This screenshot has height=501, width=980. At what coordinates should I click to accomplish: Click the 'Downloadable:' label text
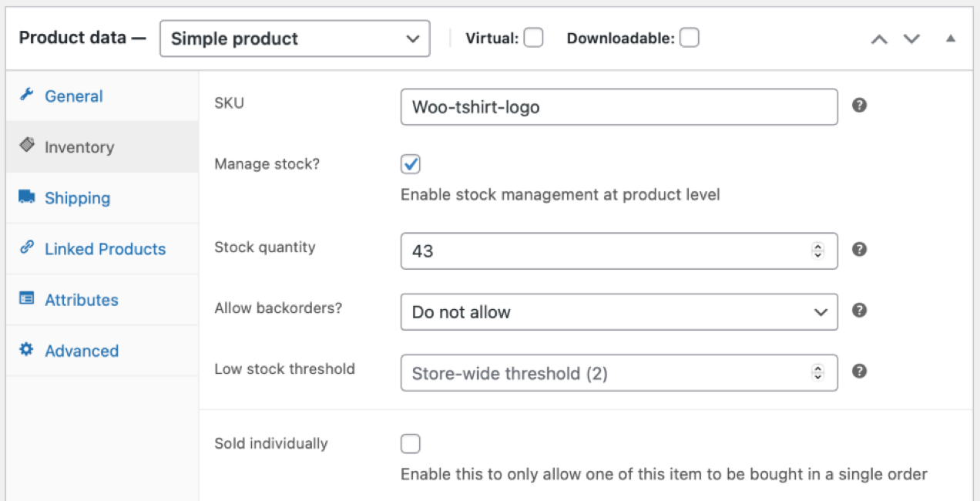(x=621, y=39)
